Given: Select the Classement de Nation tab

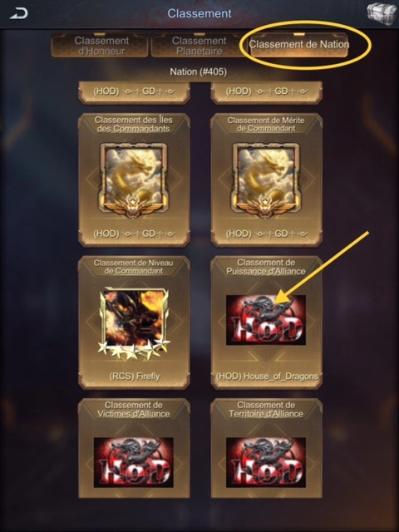Looking at the screenshot, I should point(299,45).
